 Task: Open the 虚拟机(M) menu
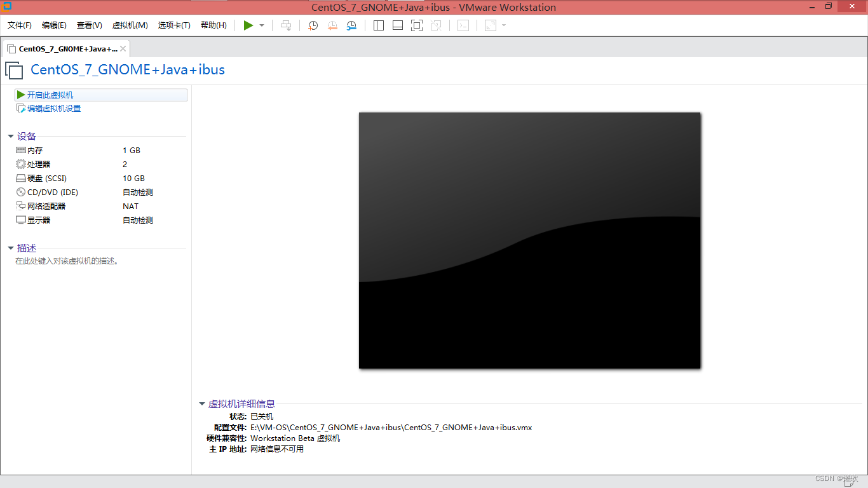130,25
